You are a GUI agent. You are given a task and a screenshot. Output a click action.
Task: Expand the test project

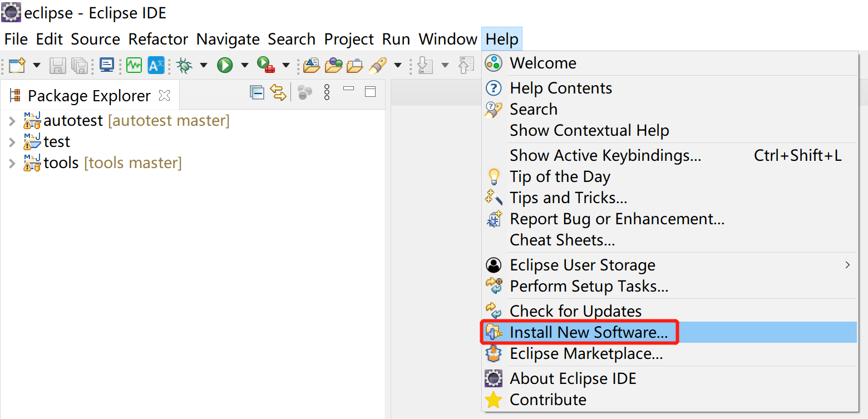pos(12,142)
